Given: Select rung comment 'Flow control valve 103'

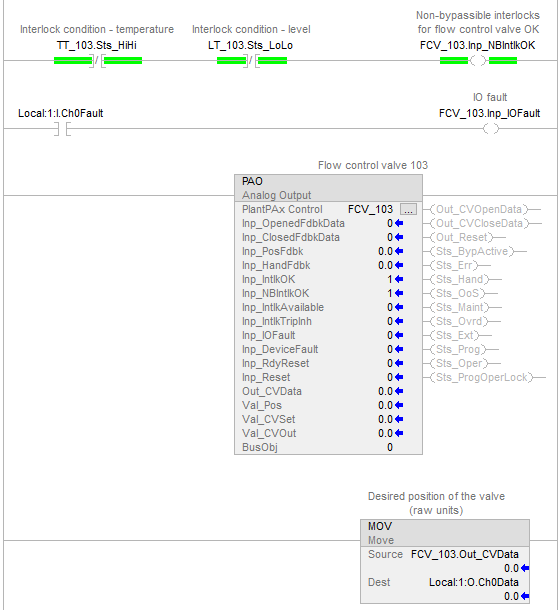Looking at the screenshot, I should pyautogui.click(x=373, y=165).
